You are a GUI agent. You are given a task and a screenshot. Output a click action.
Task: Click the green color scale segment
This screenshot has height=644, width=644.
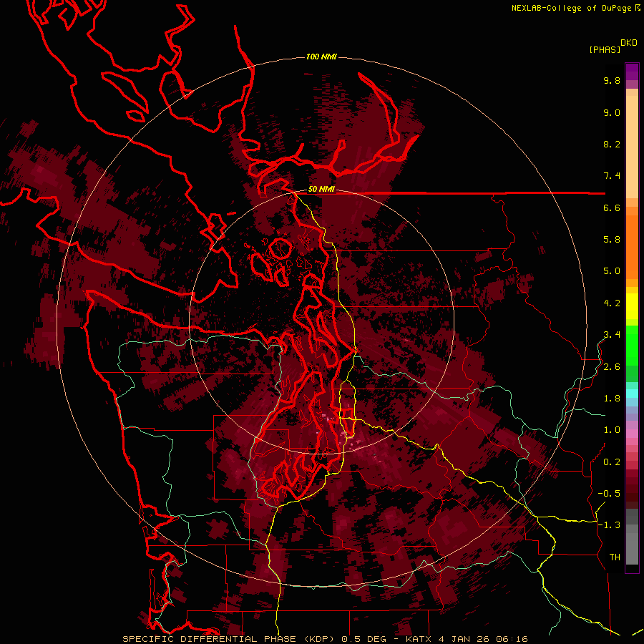click(x=632, y=347)
